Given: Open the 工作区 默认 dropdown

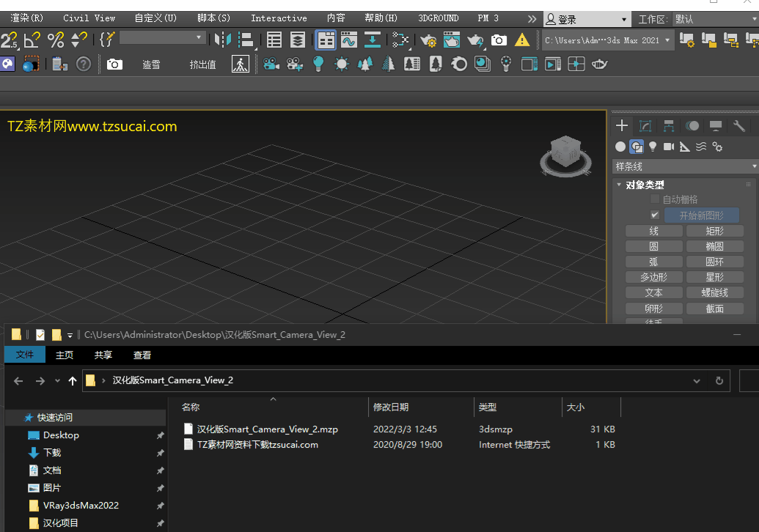Looking at the screenshot, I should [716, 19].
